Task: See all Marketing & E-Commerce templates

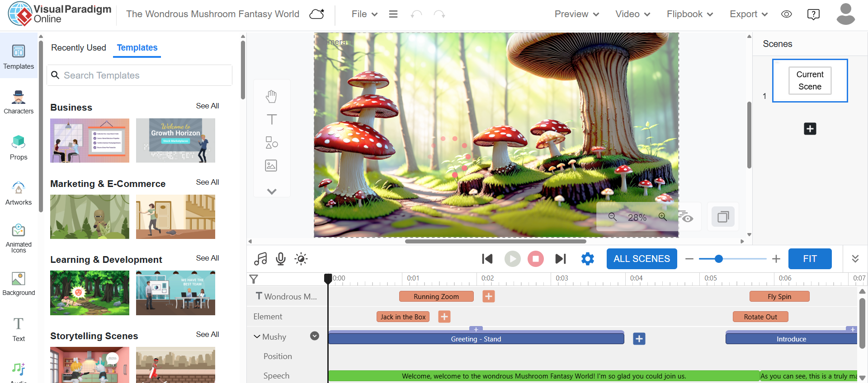Action: tap(208, 182)
